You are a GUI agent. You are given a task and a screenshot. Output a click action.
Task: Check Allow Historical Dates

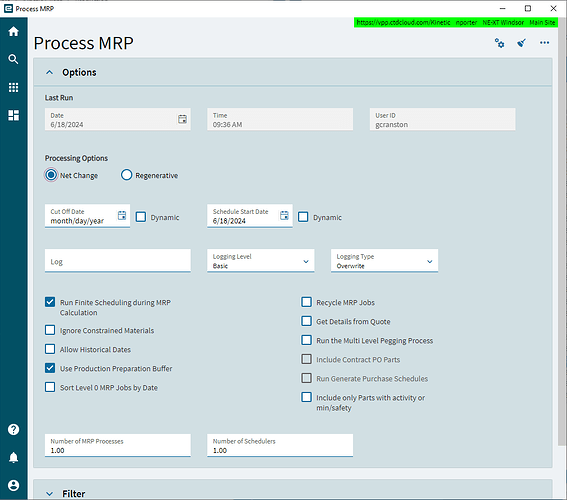point(50,349)
